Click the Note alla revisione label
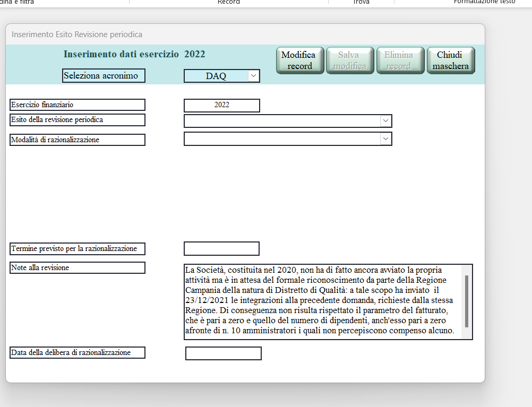This screenshot has height=407, width=532. 78,267
